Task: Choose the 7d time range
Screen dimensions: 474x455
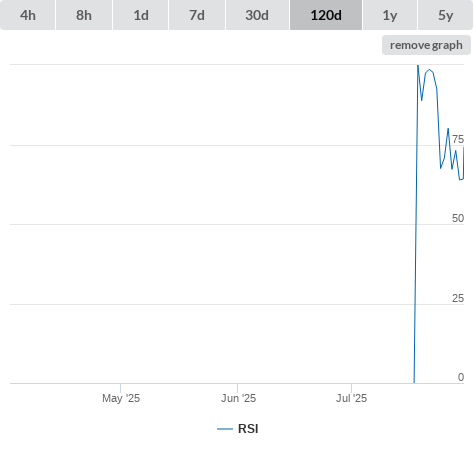Action: pyautogui.click(x=197, y=15)
